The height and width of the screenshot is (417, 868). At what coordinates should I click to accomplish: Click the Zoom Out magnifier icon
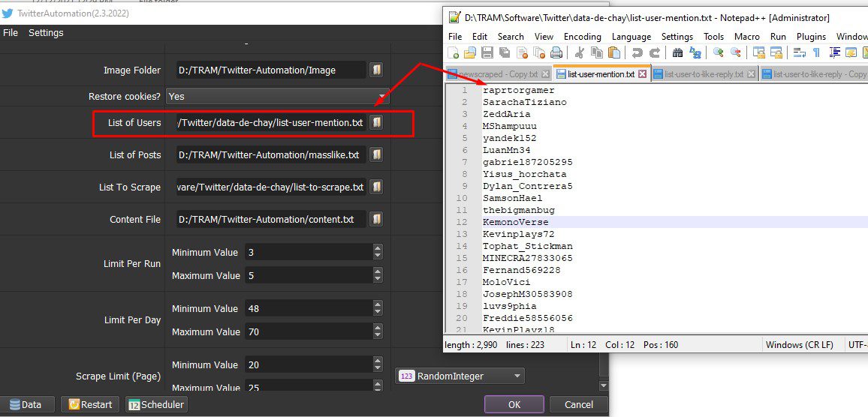click(736, 53)
